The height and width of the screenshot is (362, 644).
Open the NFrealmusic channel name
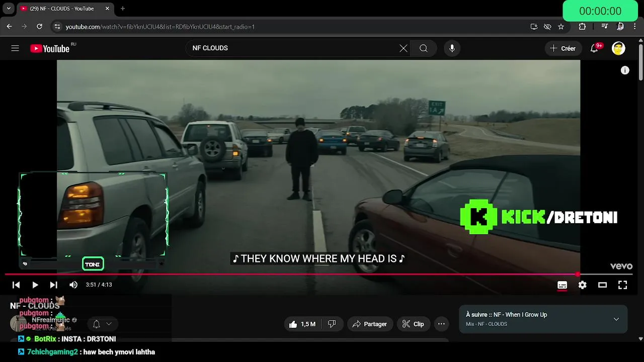point(51,320)
